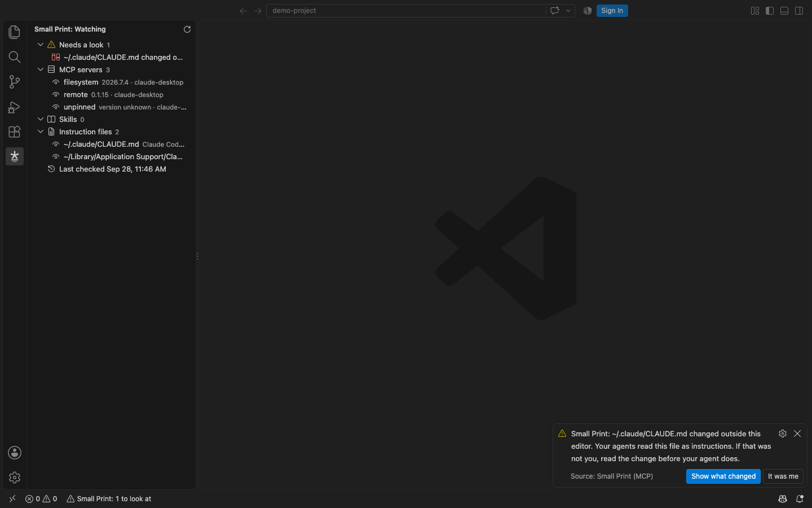Go back with the navigation arrow

click(x=243, y=11)
